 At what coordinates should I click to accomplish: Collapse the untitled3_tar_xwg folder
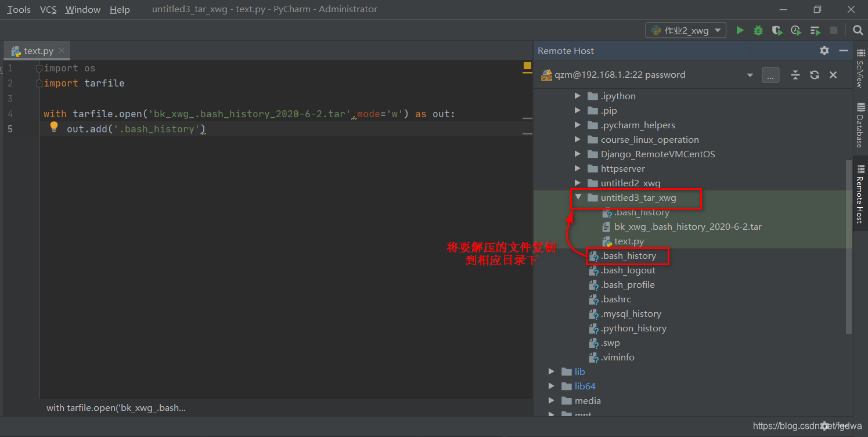(578, 197)
